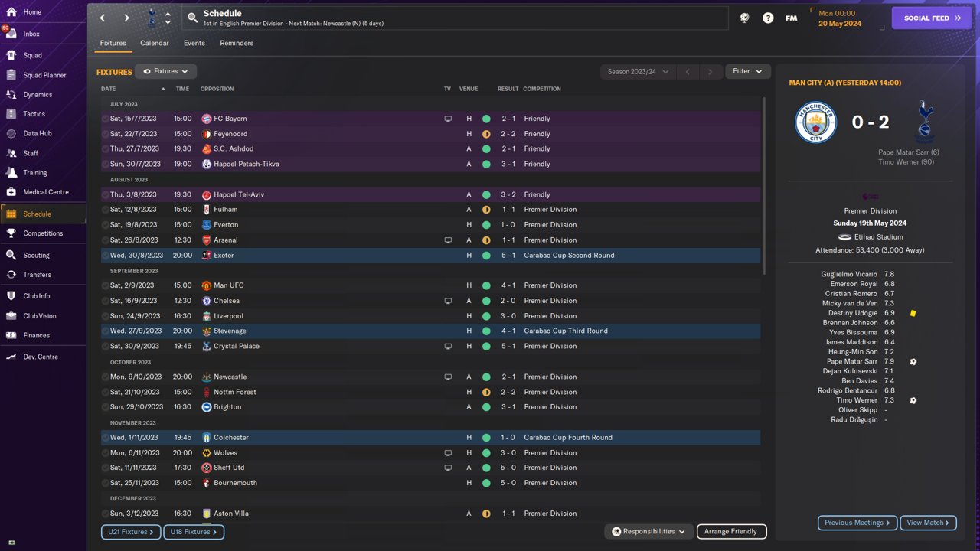Screen dimensions: 980x551
Task: Go to Tactics via sidebar icon
Action: [11, 114]
